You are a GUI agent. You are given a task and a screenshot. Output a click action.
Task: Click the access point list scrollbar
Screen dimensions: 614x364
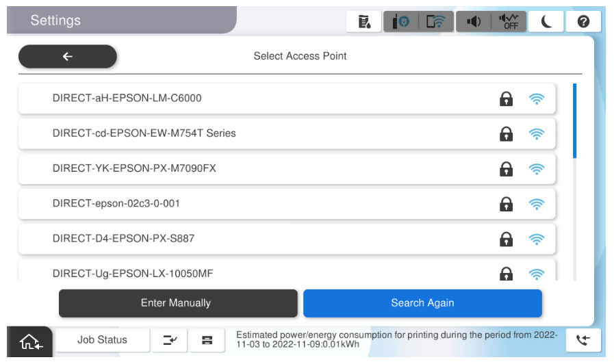[x=574, y=122]
